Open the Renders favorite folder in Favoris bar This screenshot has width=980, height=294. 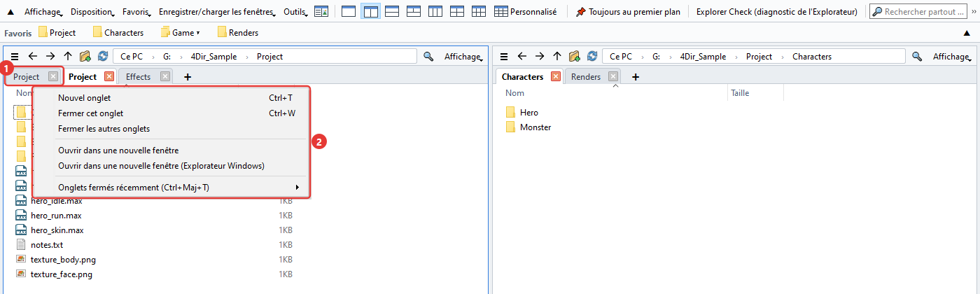238,33
